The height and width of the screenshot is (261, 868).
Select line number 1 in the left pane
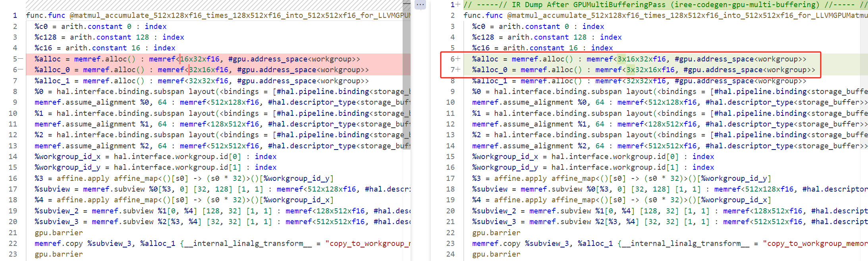tap(15, 15)
